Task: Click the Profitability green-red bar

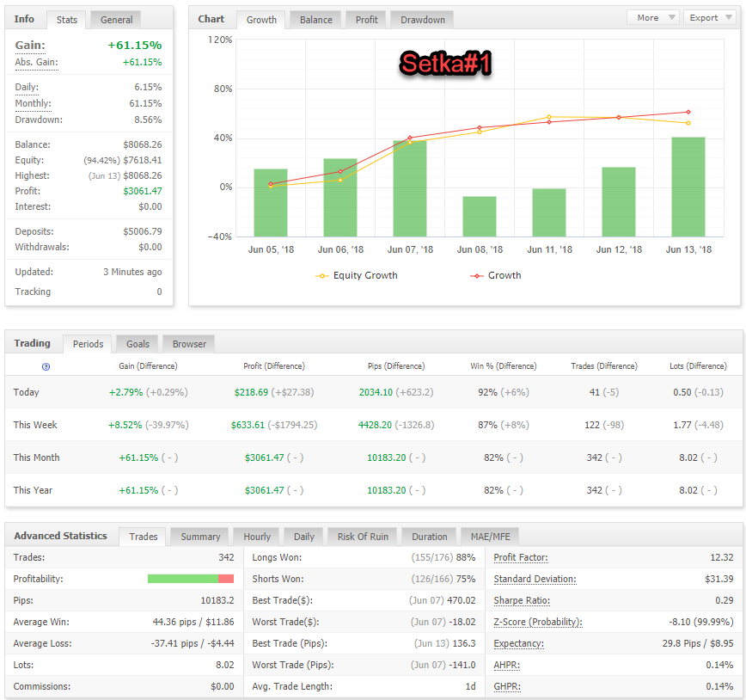Action: click(191, 579)
